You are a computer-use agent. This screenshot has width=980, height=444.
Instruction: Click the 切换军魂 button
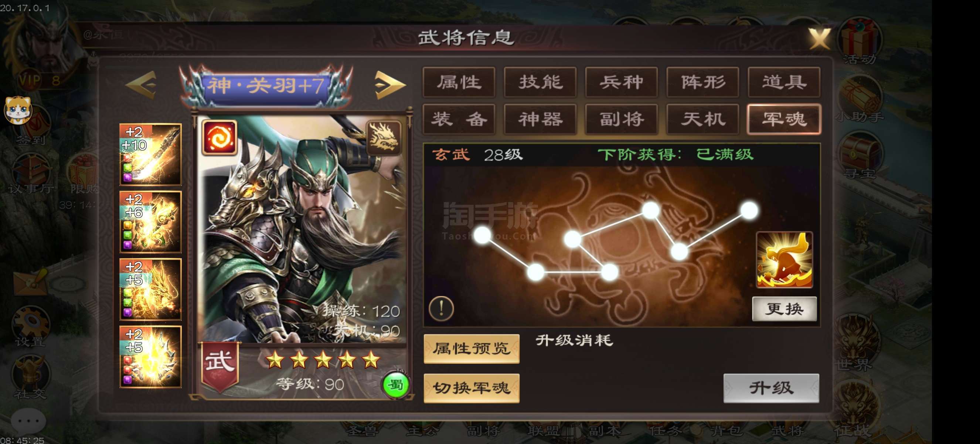(x=472, y=388)
